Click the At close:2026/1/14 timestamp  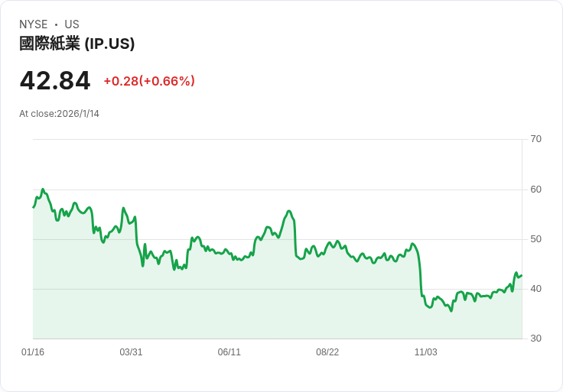pos(59,114)
